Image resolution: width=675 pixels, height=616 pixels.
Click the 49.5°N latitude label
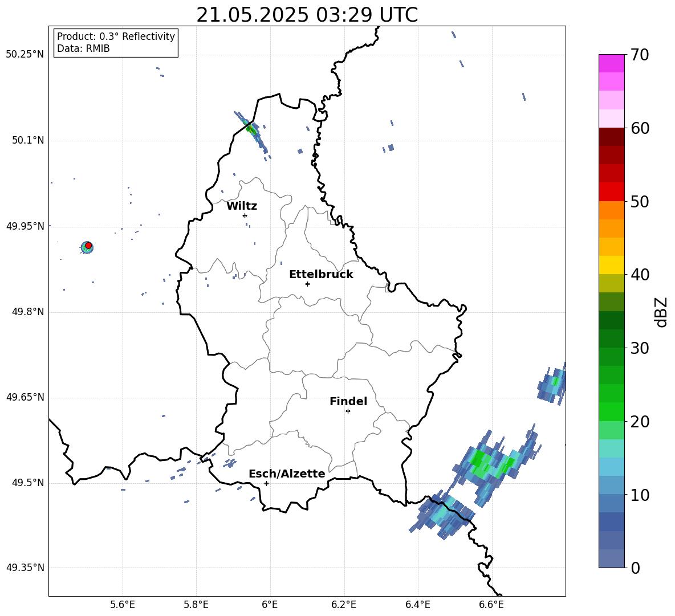pos(28,483)
